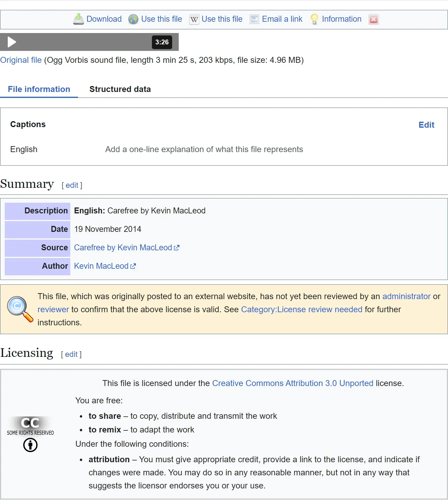
Task: Click the 'English' caption language label
Action: 24,149
